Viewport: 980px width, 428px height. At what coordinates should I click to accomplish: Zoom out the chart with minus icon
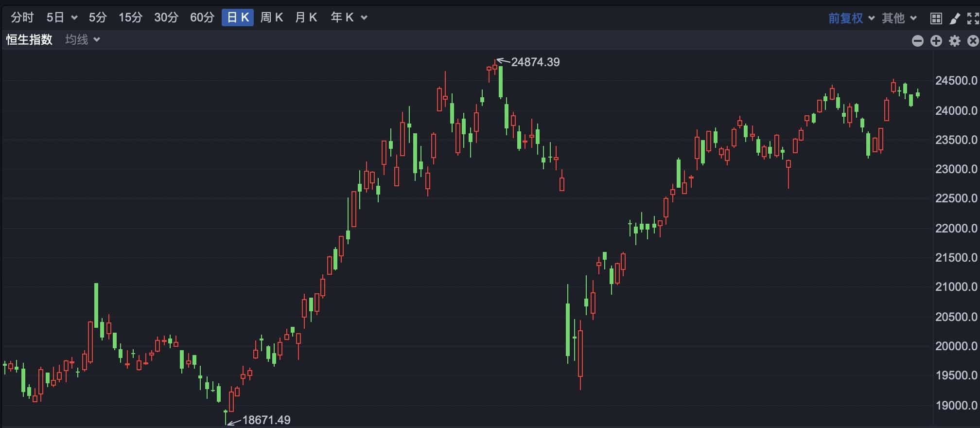(917, 41)
